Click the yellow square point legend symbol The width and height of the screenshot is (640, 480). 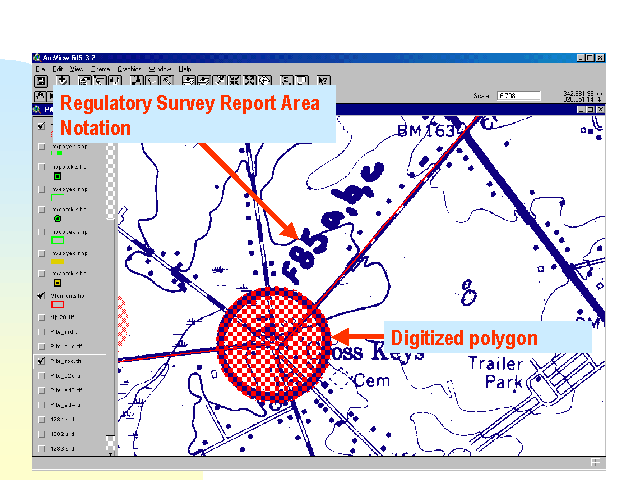(x=57, y=283)
